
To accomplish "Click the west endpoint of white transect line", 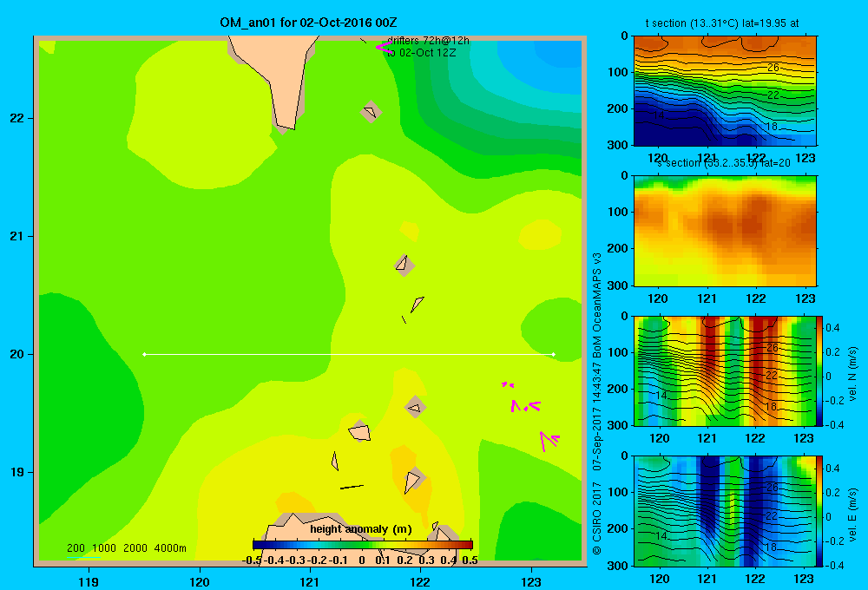I will click(x=144, y=354).
